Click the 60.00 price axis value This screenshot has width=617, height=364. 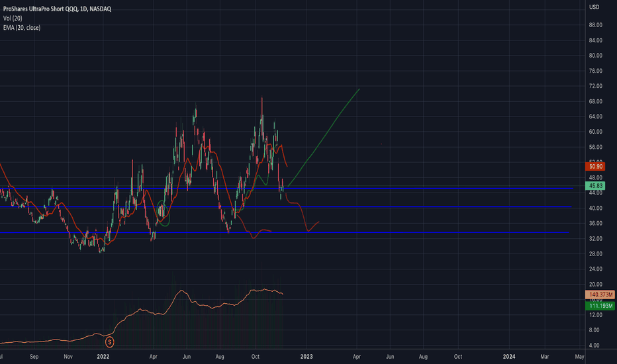595,132
